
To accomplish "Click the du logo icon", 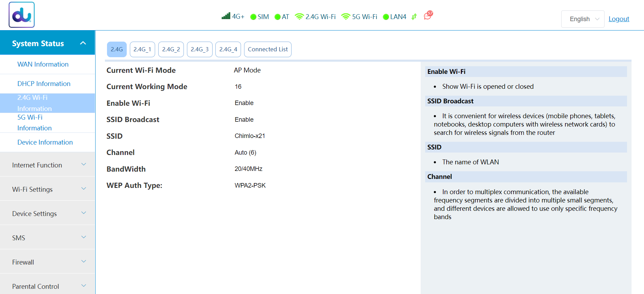I will 21,15.
